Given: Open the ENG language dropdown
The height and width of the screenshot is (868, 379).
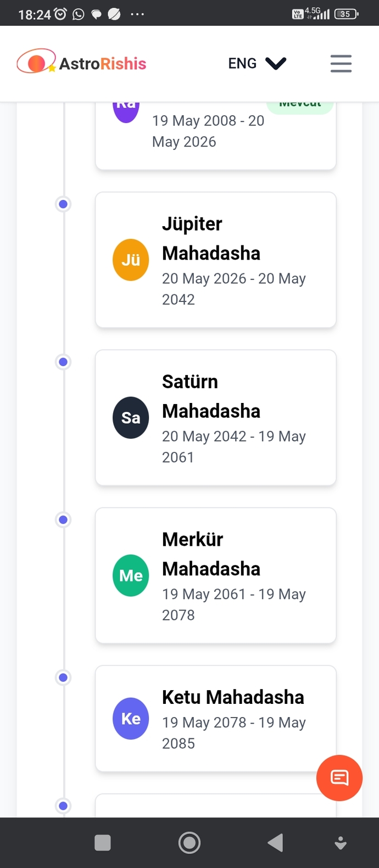Looking at the screenshot, I should point(257,64).
